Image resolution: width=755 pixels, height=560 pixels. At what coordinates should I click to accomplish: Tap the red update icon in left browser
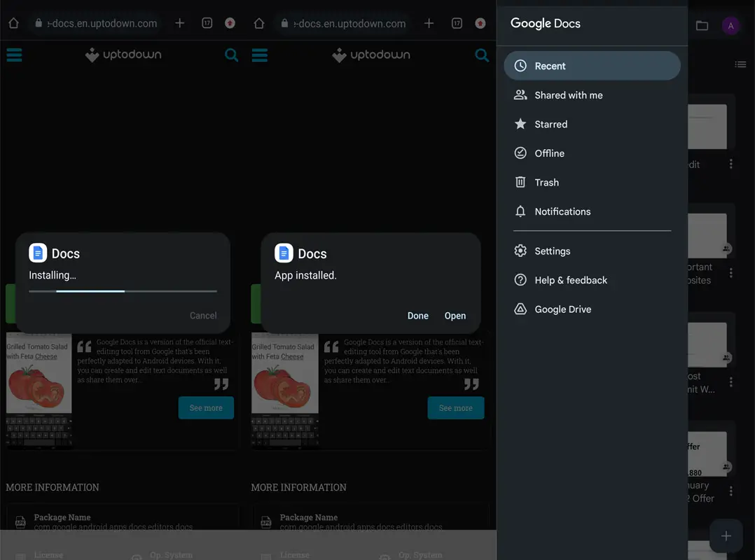click(230, 23)
